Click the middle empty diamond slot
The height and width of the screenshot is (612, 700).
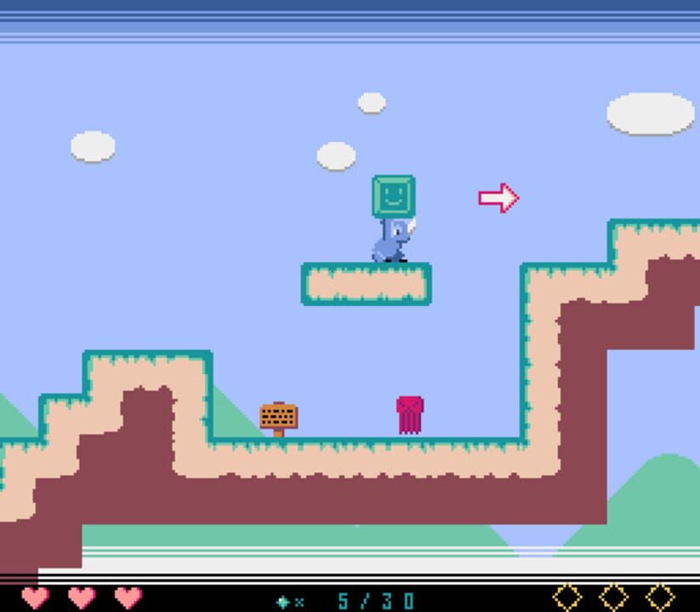(614, 597)
